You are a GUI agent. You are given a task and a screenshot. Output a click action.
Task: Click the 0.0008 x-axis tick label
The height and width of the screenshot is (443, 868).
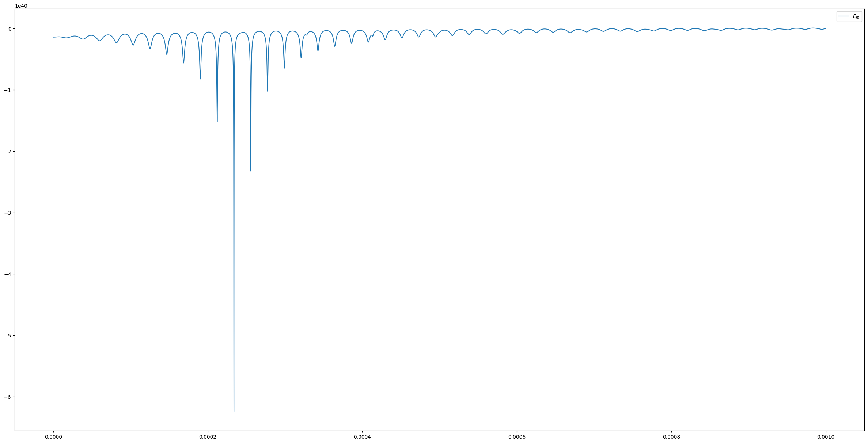point(671,436)
